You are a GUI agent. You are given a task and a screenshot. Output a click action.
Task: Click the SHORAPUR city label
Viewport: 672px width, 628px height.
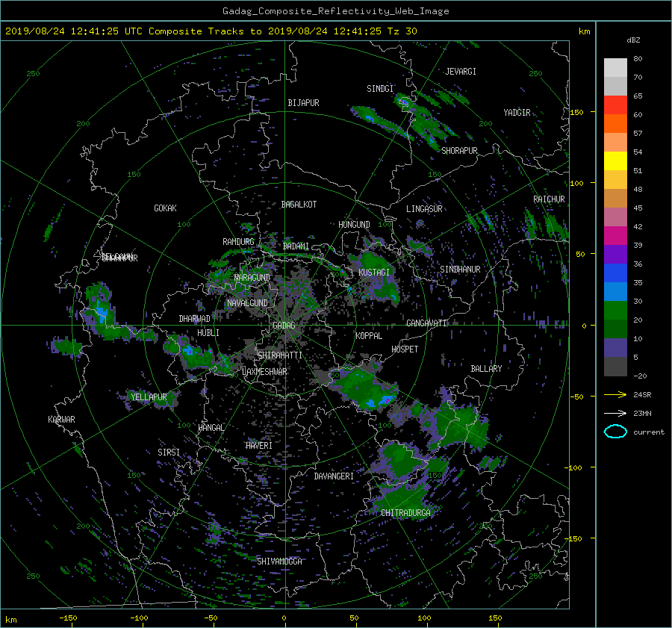[x=459, y=151]
